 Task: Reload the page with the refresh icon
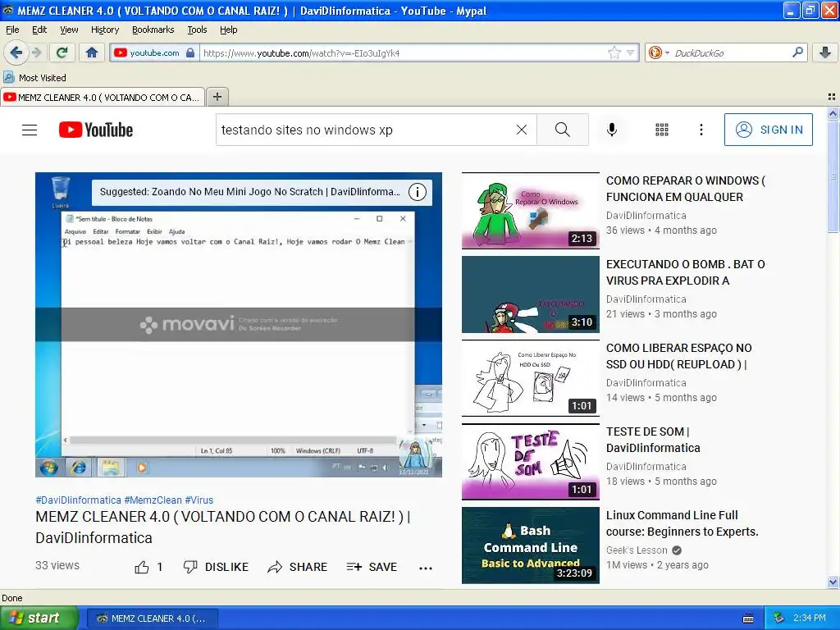tap(62, 52)
